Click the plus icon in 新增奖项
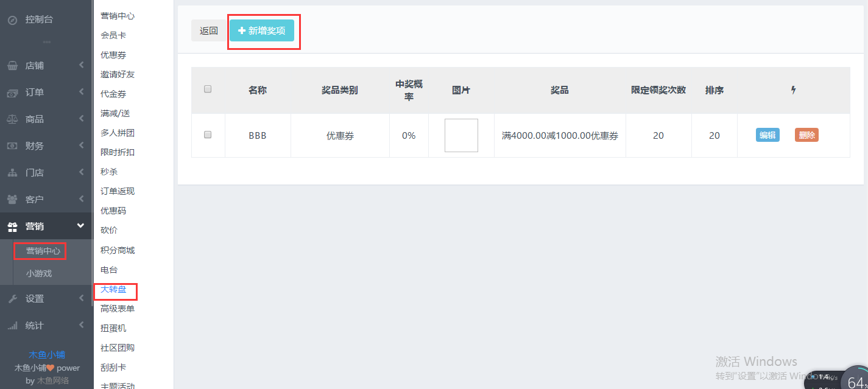 [x=242, y=30]
